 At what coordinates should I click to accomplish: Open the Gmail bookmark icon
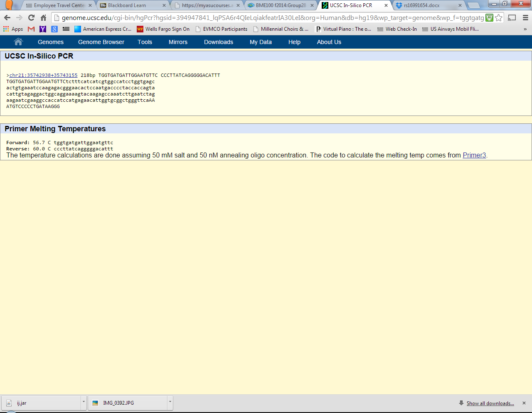click(x=31, y=29)
